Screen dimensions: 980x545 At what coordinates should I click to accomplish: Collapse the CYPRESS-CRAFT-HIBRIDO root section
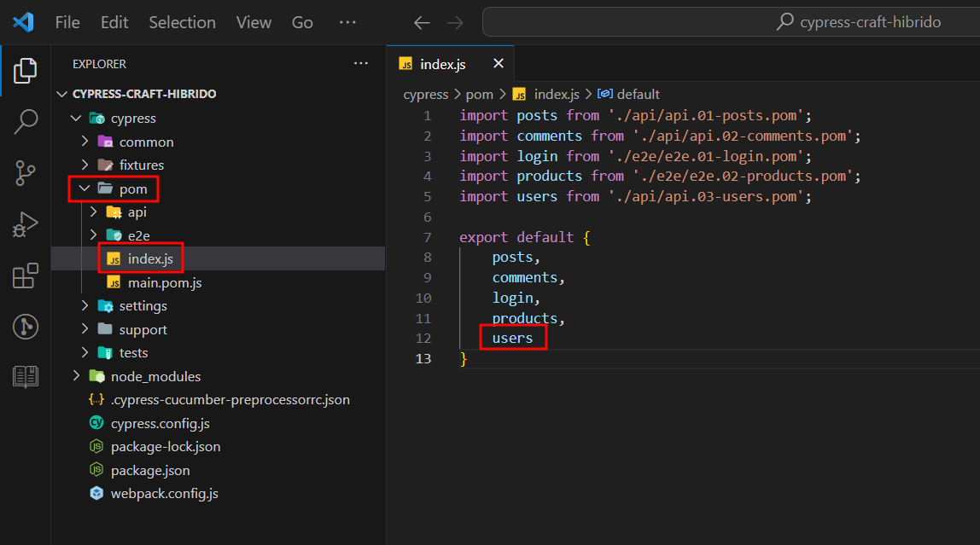pos(61,95)
